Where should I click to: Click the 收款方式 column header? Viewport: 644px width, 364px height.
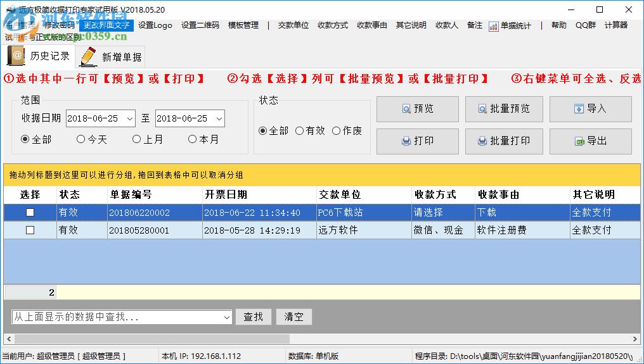(x=444, y=195)
